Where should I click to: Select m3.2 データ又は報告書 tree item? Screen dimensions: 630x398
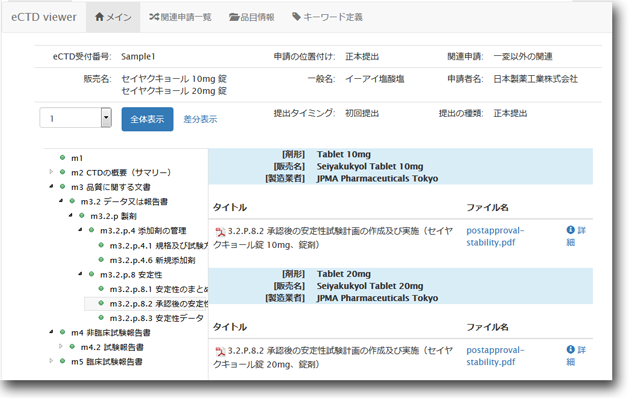pos(124,202)
